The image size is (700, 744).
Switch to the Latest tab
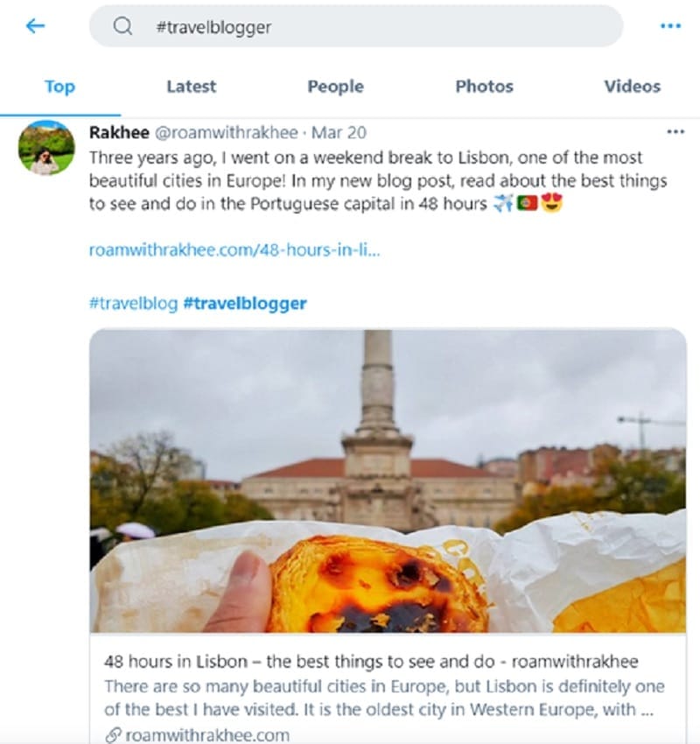point(190,86)
